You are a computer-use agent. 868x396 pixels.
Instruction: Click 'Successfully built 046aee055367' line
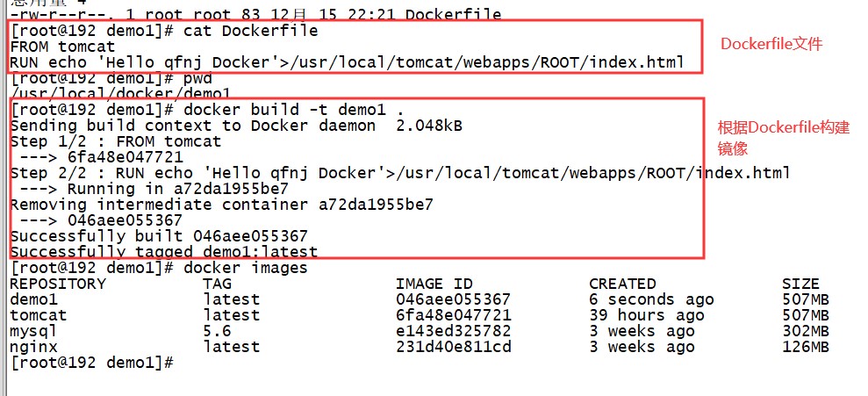pyautogui.click(x=159, y=236)
